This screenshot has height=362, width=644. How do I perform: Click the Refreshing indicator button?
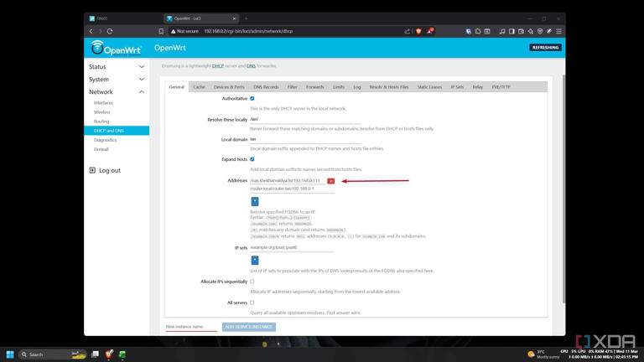545,48
